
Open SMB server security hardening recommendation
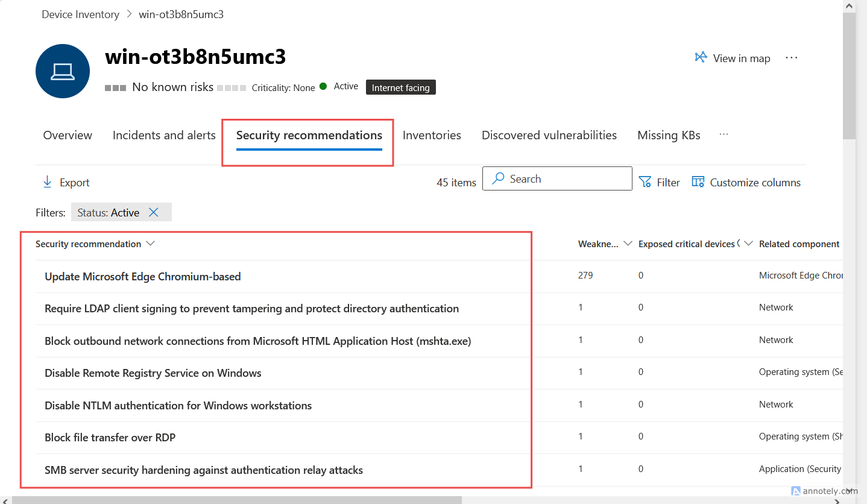pyautogui.click(x=204, y=470)
